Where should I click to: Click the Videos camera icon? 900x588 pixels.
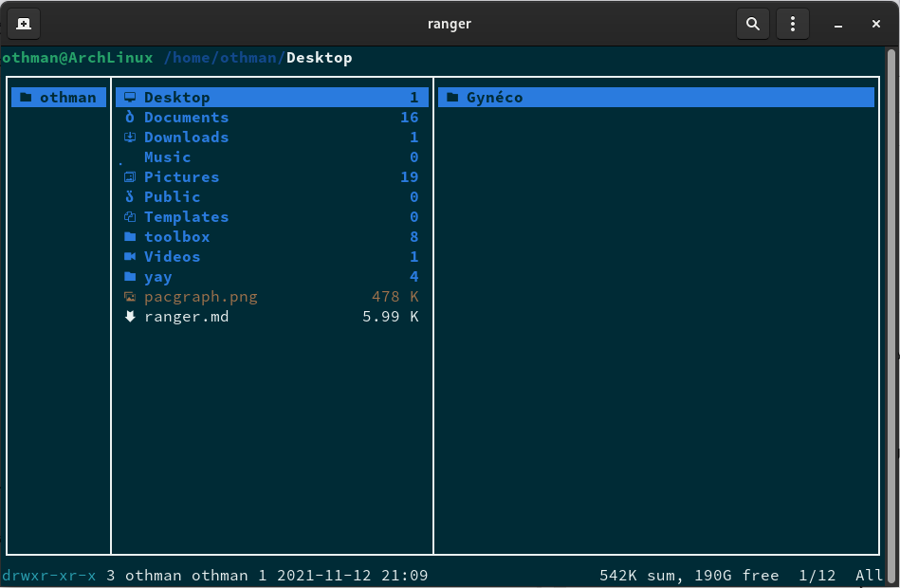130,257
